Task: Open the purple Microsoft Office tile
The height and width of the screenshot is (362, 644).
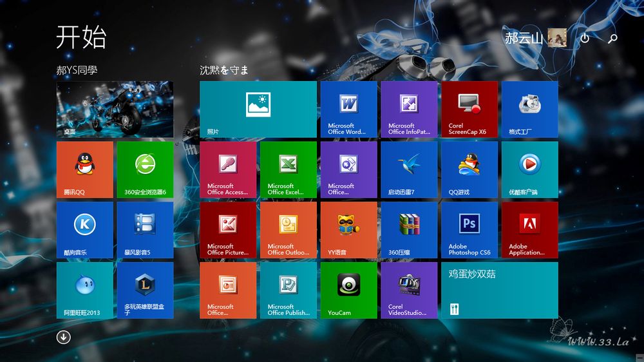Action: (x=348, y=169)
